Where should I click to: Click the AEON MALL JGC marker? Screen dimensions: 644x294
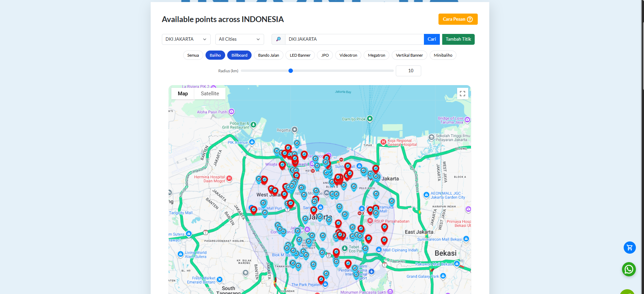coord(427,195)
